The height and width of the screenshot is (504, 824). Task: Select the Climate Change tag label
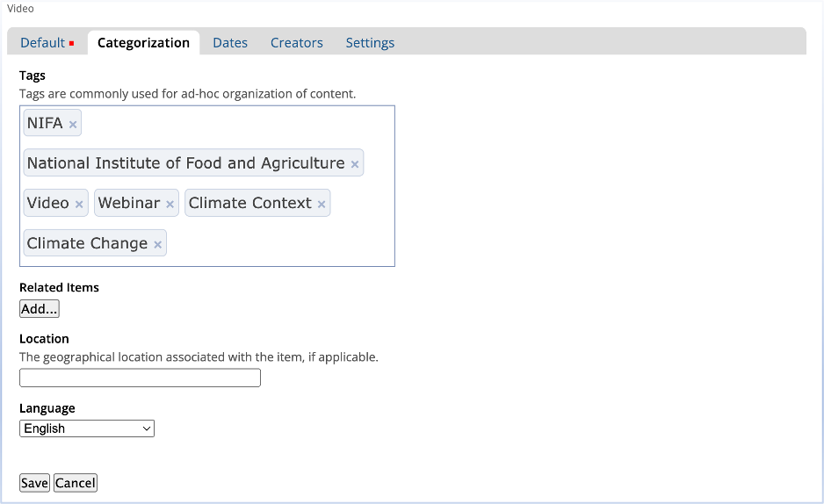point(87,243)
